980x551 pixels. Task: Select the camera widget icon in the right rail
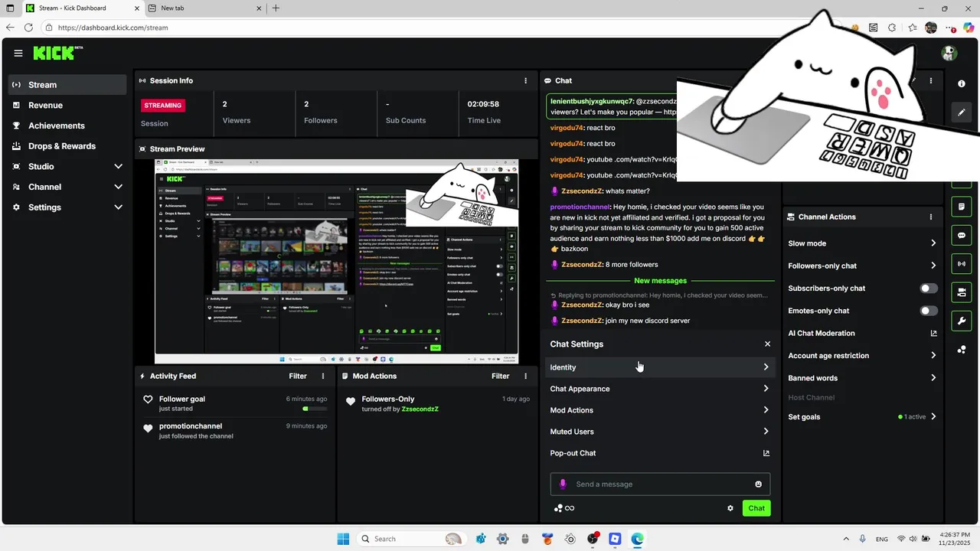[962, 292]
